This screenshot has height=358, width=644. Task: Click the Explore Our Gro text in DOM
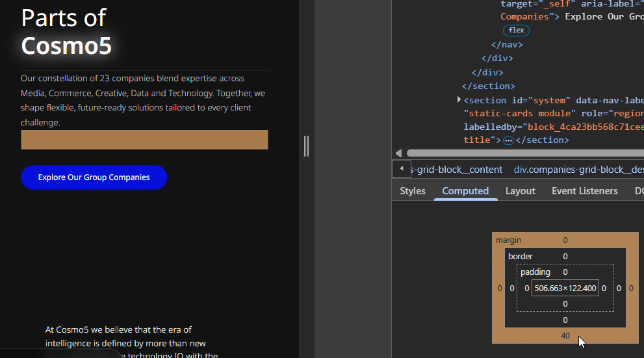pos(604,17)
